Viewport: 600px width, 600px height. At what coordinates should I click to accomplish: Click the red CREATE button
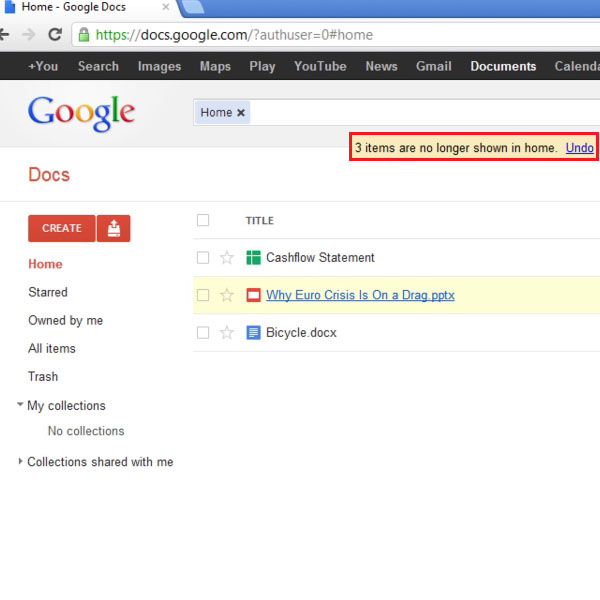coord(62,228)
